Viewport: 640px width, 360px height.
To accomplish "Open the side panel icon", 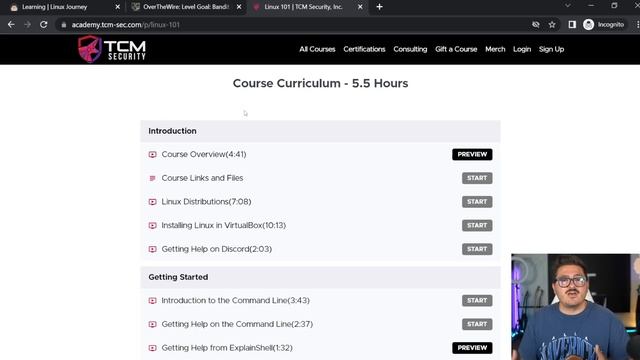I will (x=572, y=25).
